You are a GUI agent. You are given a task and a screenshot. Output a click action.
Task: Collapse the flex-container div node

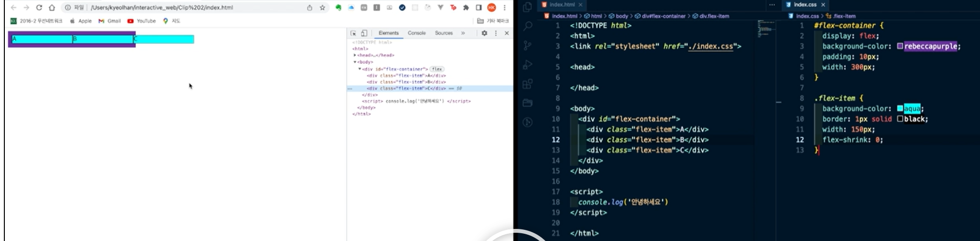click(x=360, y=69)
